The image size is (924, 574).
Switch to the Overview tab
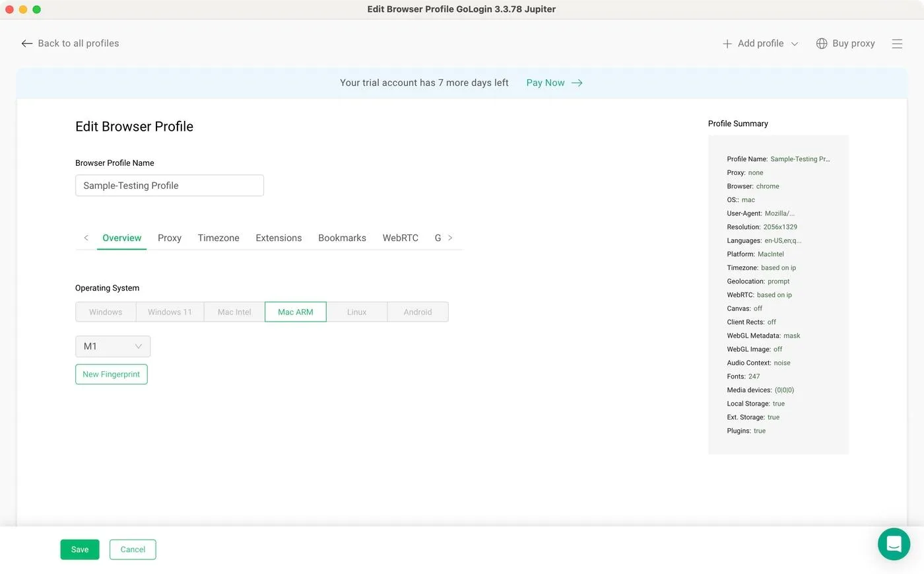[121, 238]
